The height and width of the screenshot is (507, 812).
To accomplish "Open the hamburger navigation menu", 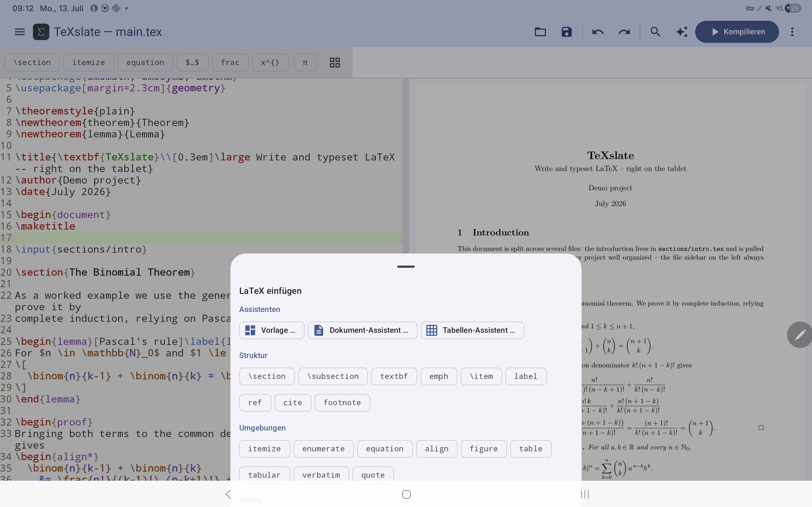I will (x=20, y=32).
